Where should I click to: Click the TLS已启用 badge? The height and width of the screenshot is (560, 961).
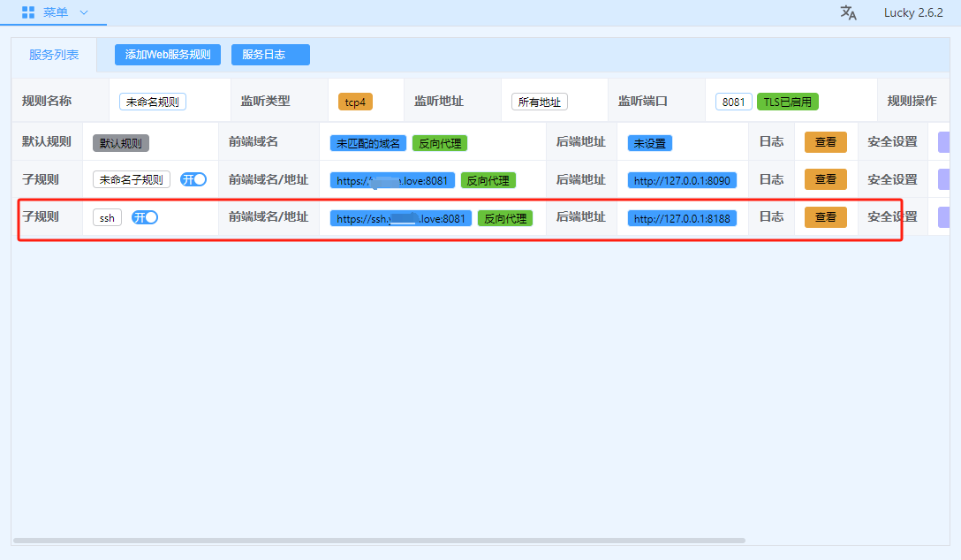pos(788,102)
